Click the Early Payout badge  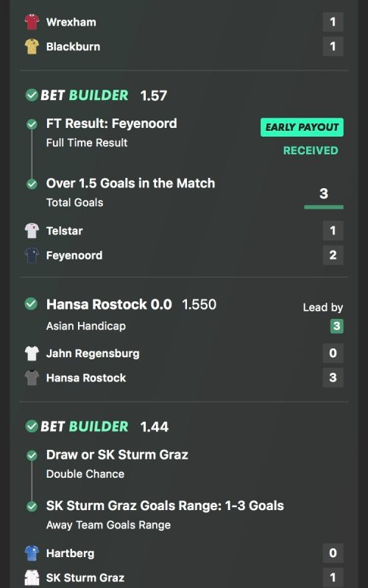[x=302, y=127]
